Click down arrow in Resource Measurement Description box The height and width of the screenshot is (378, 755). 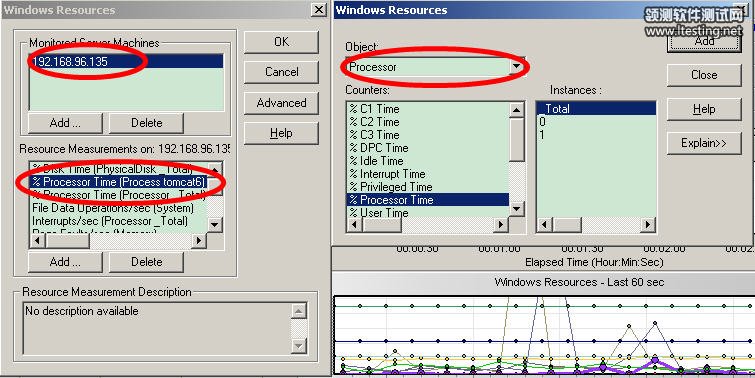(x=299, y=345)
